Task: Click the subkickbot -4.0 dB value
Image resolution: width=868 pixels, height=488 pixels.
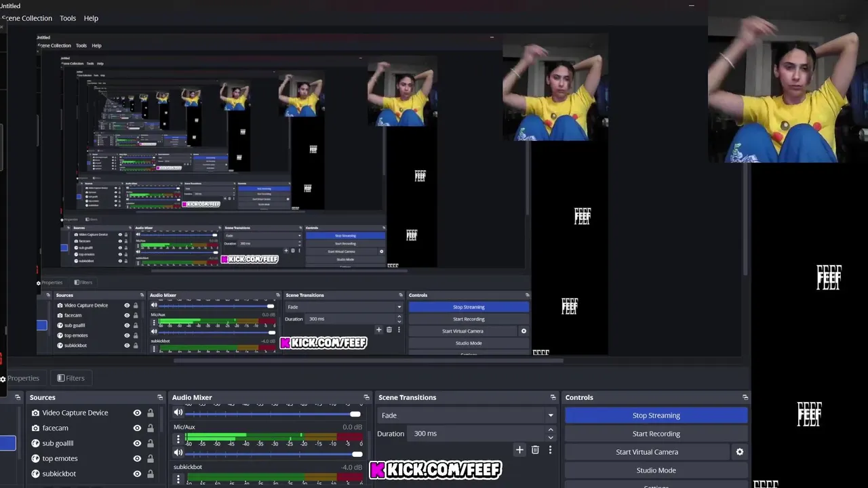Action: [351, 467]
